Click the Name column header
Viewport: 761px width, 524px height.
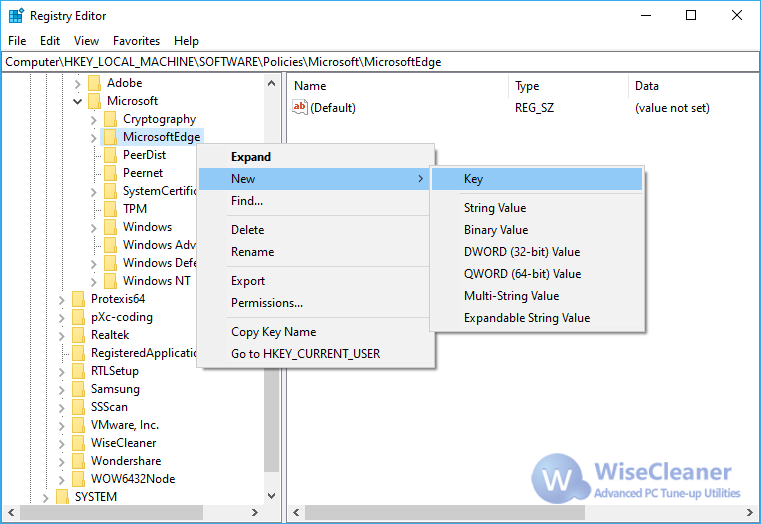(x=399, y=86)
